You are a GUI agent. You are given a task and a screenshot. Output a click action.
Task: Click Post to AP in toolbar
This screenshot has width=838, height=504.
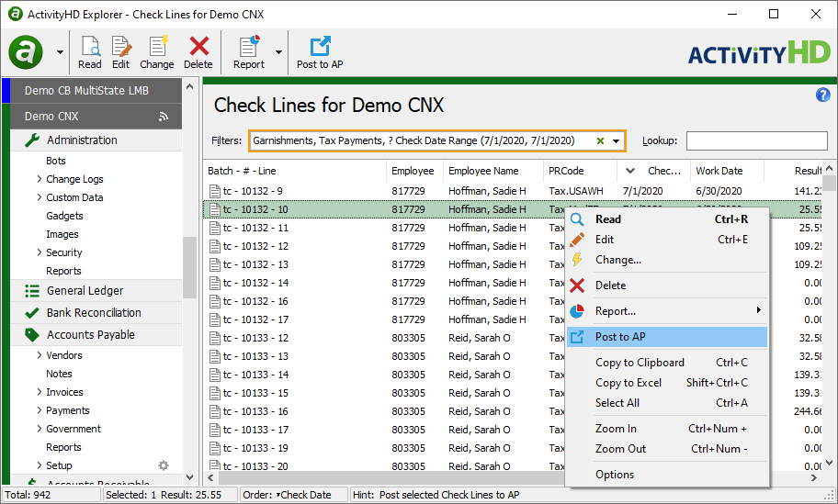click(x=320, y=52)
